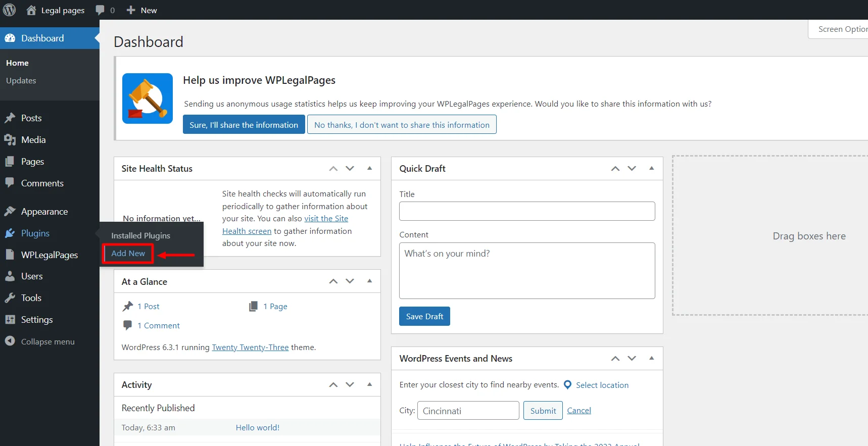
Task: Click the Posts pushpin icon in sidebar
Action: coord(10,118)
